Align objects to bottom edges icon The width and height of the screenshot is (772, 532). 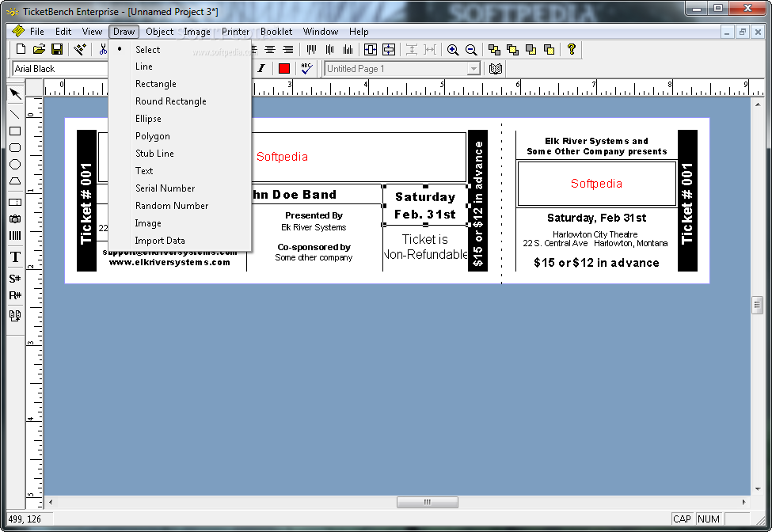[x=348, y=49]
